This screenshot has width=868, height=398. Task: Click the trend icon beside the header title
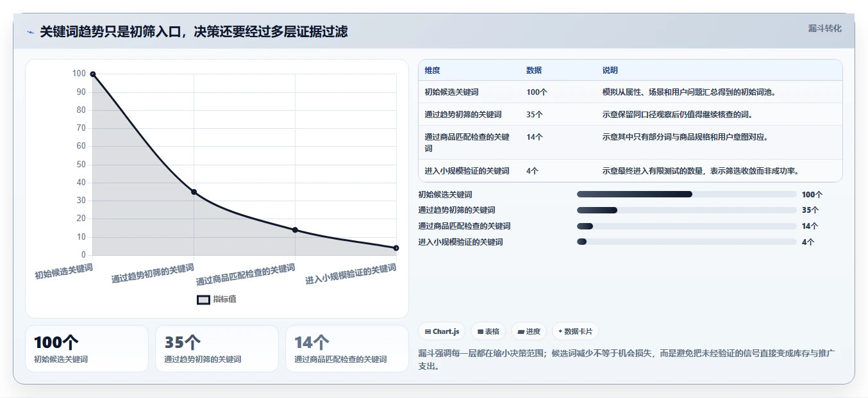point(31,32)
